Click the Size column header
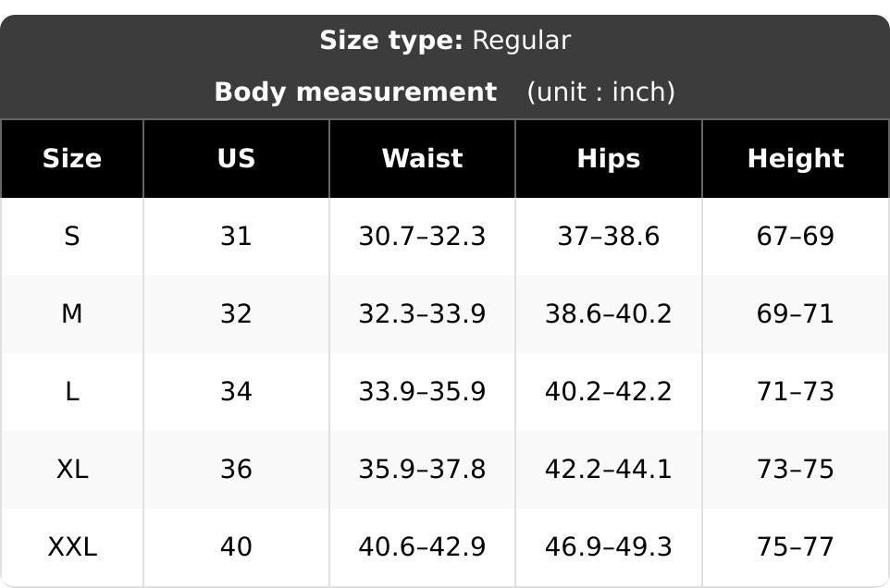The height and width of the screenshot is (588, 890). click(x=72, y=158)
